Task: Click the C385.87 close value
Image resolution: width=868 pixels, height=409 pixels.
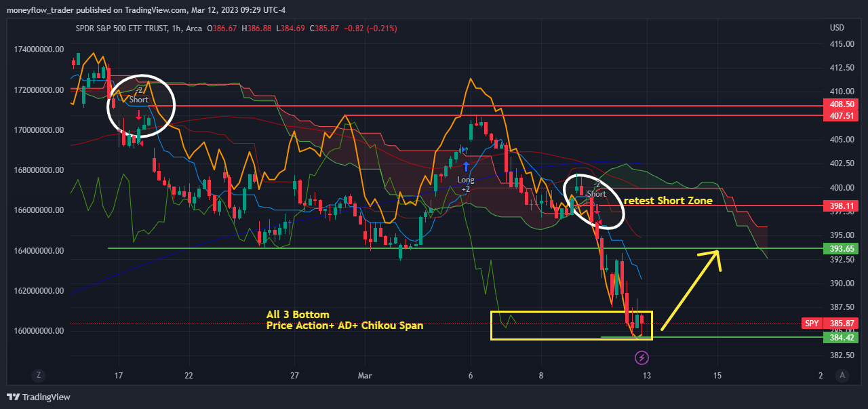Action: (324, 28)
